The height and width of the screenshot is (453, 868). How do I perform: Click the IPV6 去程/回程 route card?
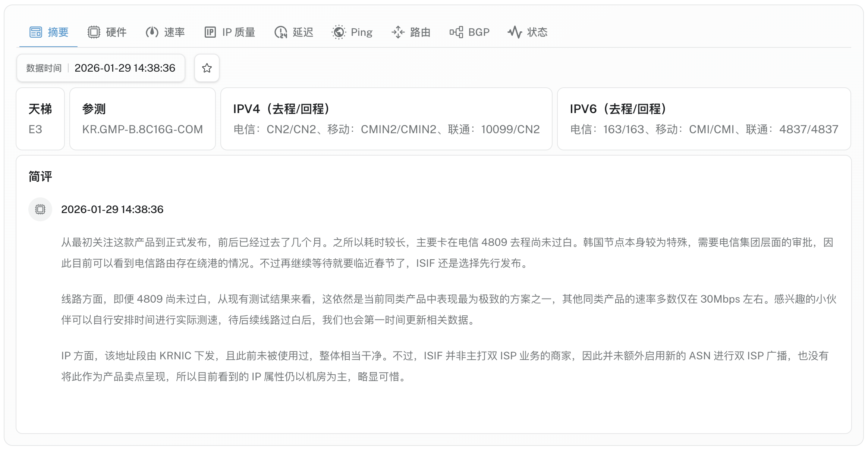pyautogui.click(x=704, y=119)
